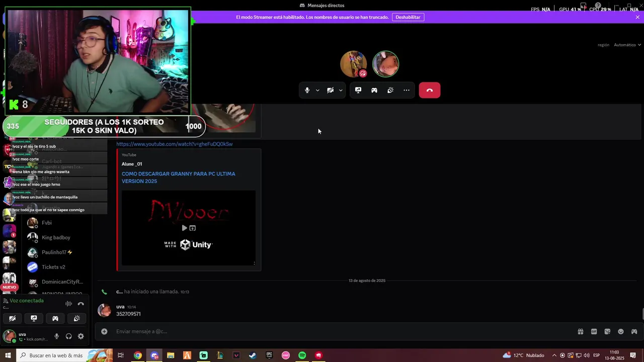
Task: Open volume control in system tray
Action: coord(587,355)
